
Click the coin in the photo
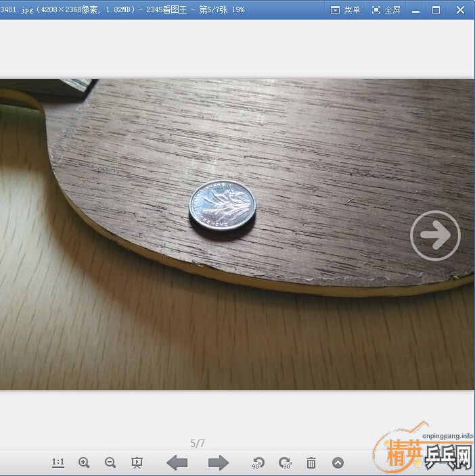(x=223, y=206)
